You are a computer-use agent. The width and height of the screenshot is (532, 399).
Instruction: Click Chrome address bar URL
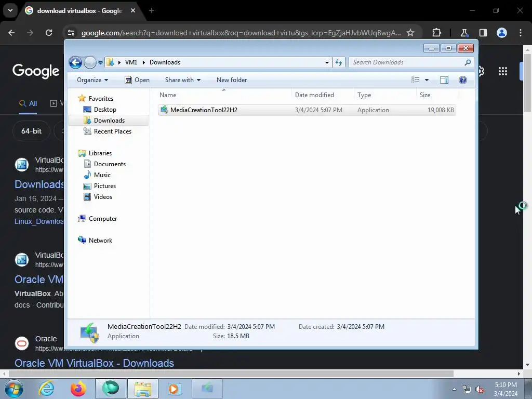tap(241, 33)
